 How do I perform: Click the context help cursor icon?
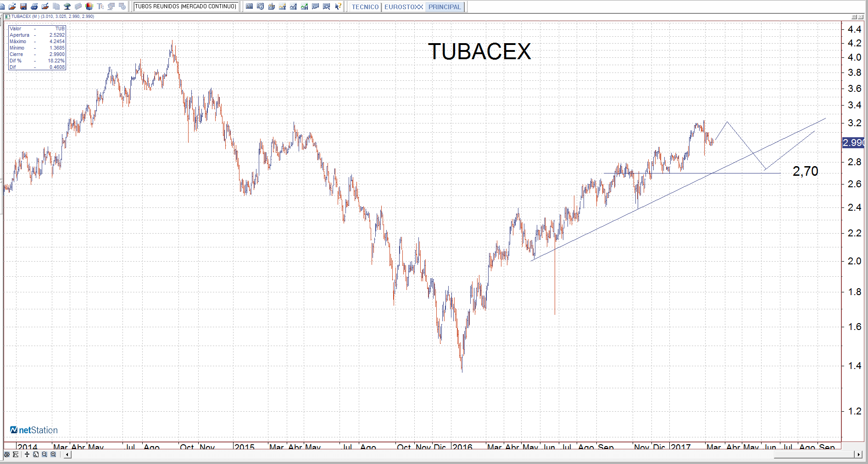tap(338, 6)
